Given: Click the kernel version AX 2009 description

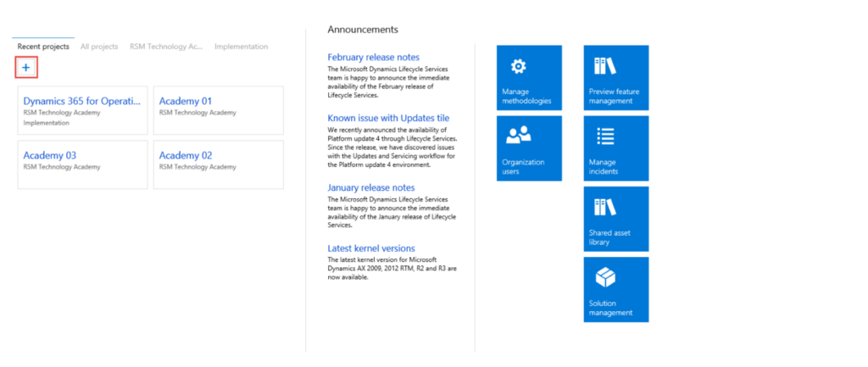Looking at the screenshot, I should (392, 269).
